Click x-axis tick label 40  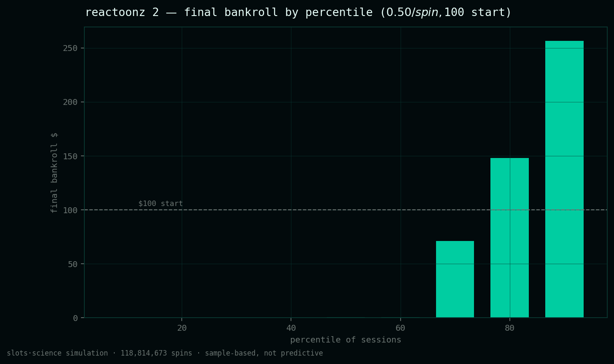click(291, 328)
